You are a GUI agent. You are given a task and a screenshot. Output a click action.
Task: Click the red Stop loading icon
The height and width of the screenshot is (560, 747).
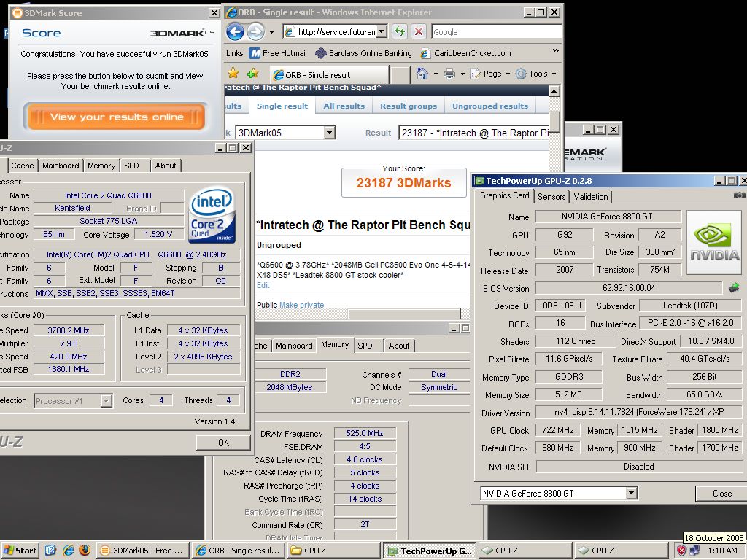[x=418, y=32]
